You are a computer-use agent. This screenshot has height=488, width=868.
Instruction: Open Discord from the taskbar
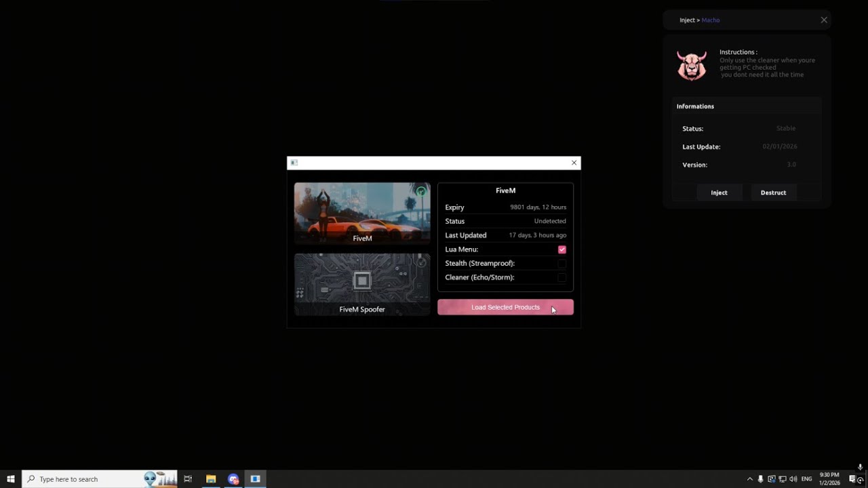point(233,479)
